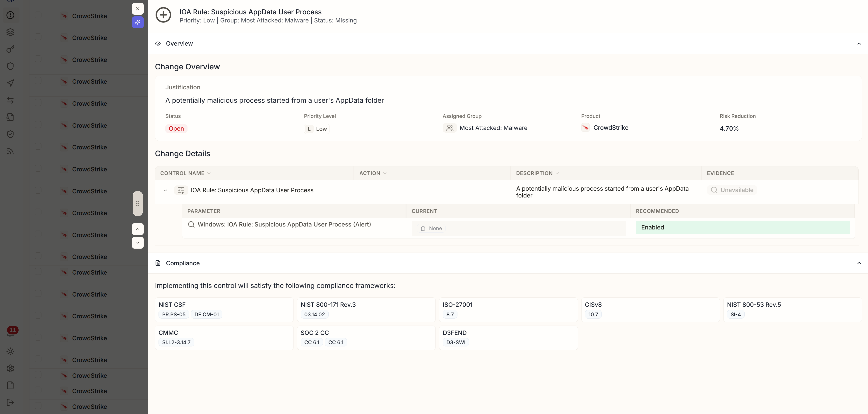Open the swap arrows sidebar icon
Viewport: 868px width, 414px height.
[x=10, y=100]
